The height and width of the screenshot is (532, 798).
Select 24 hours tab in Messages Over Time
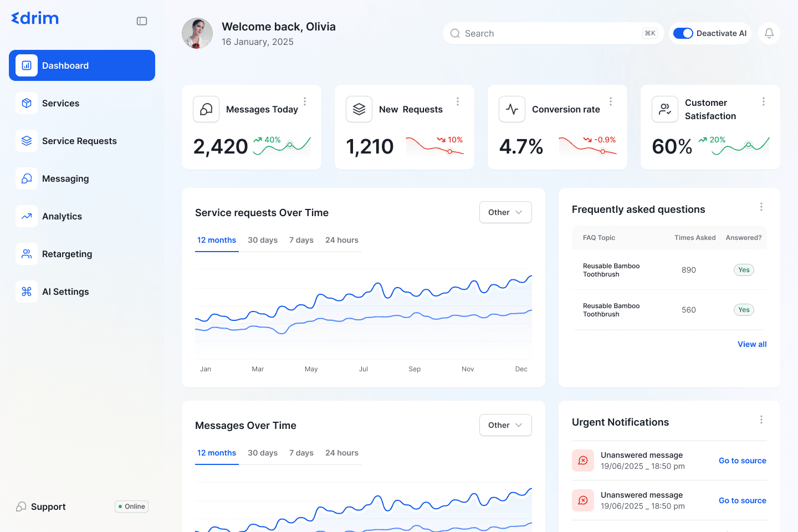341,453
